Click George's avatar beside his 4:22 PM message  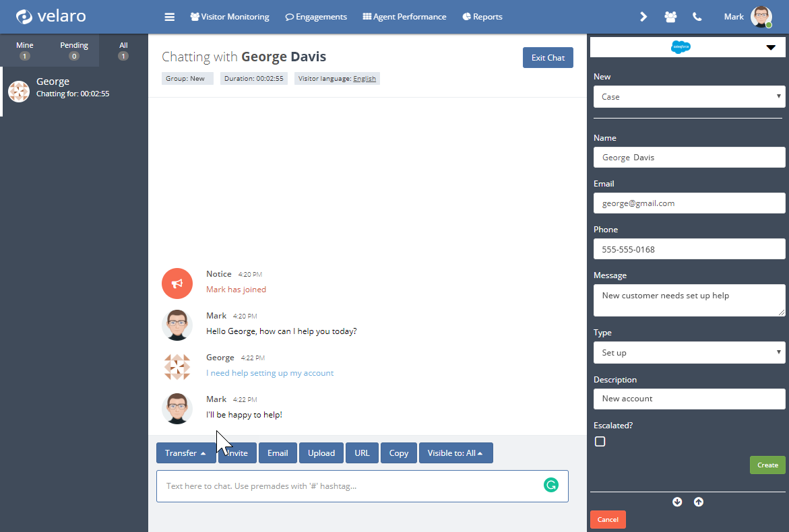point(177,366)
